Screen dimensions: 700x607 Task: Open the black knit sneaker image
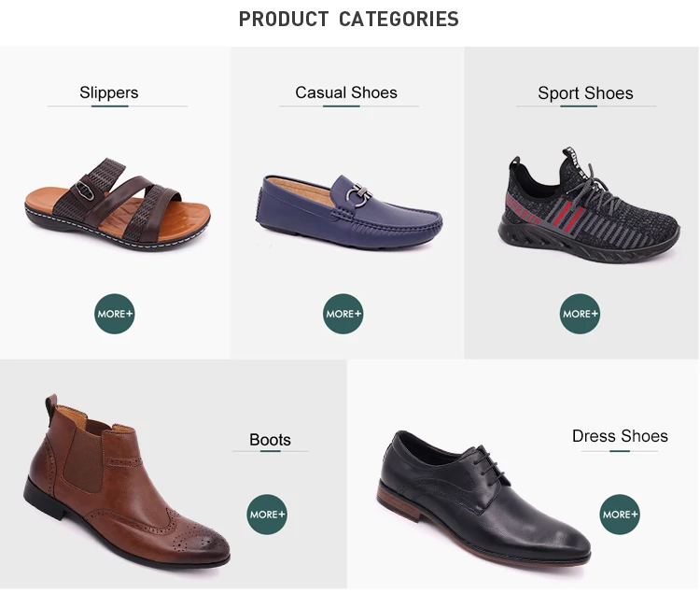(589, 203)
